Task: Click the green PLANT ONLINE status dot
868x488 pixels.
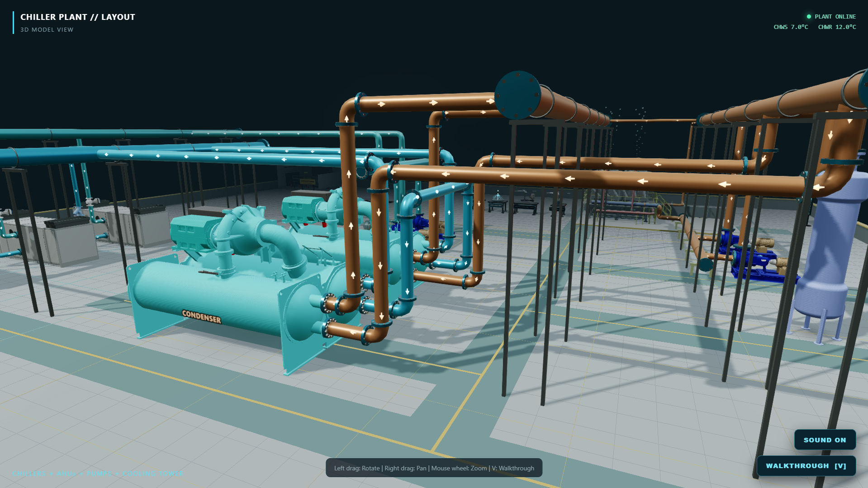Action: coord(809,17)
